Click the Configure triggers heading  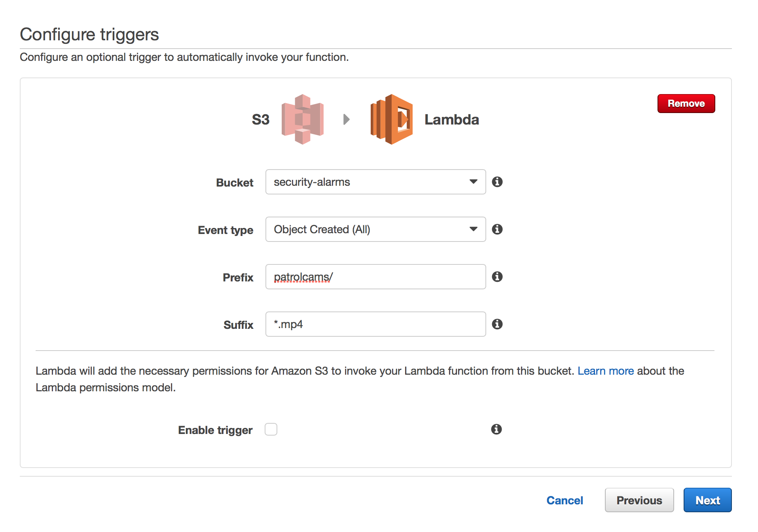(89, 35)
